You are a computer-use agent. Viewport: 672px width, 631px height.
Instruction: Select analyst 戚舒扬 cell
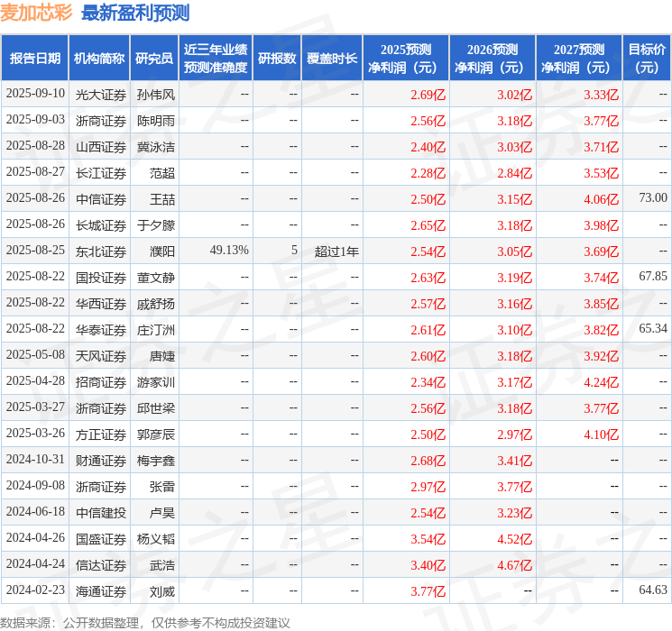tap(156, 304)
